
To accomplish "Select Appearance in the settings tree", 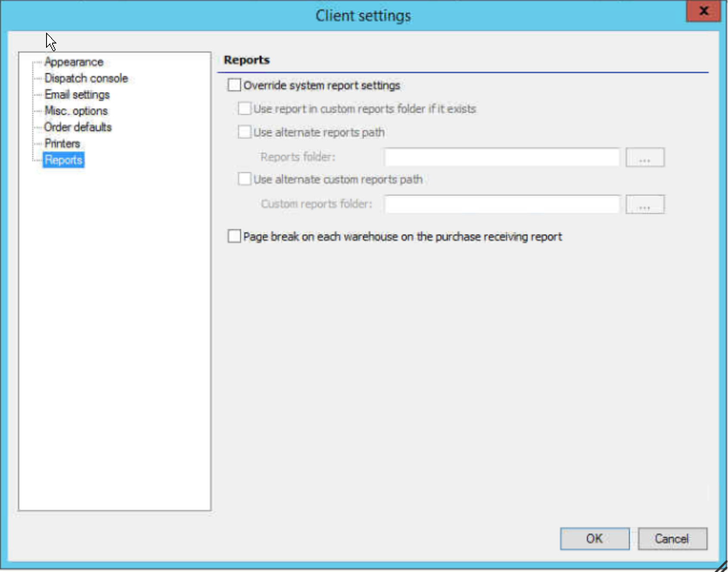I will click(74, 62).
